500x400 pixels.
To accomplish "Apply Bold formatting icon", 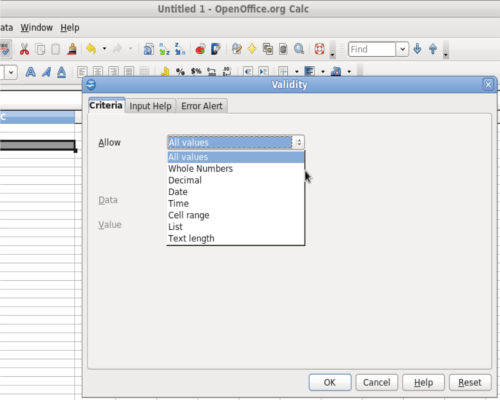I will coord(31,72).
